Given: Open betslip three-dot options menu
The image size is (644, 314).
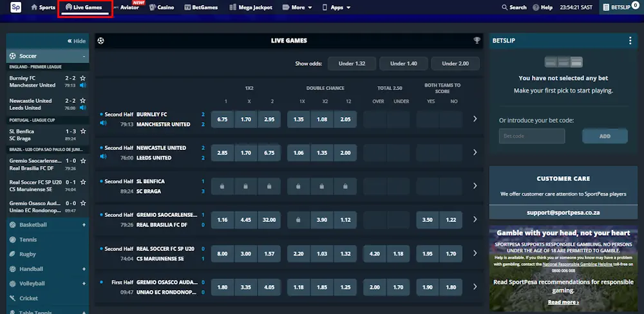Looking at the screenshot, I should (x=630, y=41).
